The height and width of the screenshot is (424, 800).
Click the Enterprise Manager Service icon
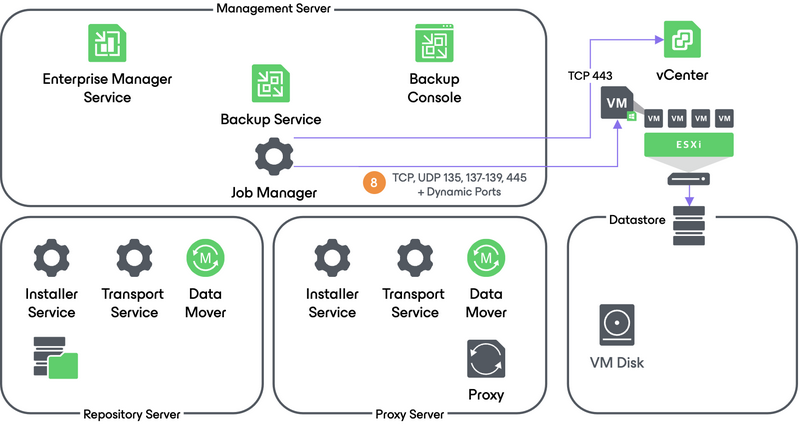click(104, 43)
